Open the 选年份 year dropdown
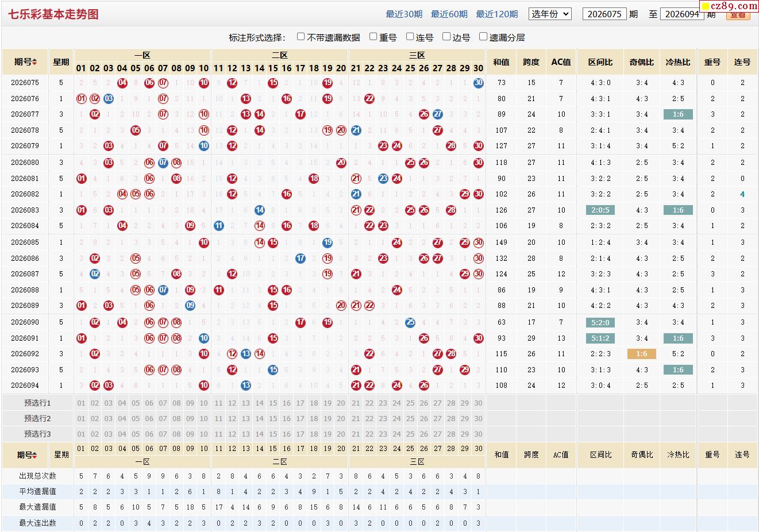Viewport: 759px width, 532px height. [550, 14]
